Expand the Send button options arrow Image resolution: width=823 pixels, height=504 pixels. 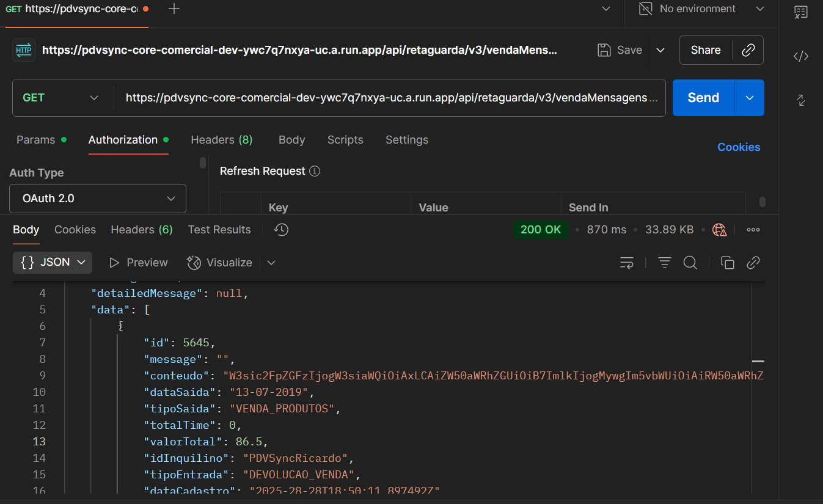750,98
